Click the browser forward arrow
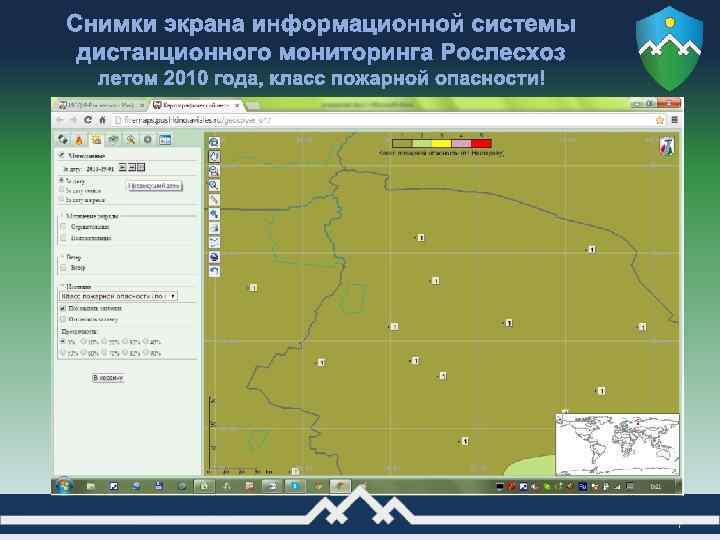 pos(73,120)
